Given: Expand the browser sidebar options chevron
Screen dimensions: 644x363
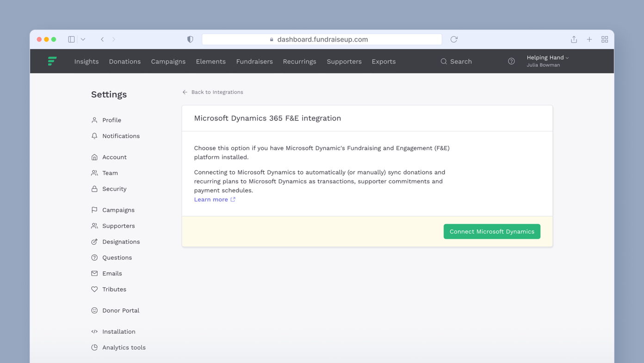Looking at the screenshot, I should click(83, 39).
